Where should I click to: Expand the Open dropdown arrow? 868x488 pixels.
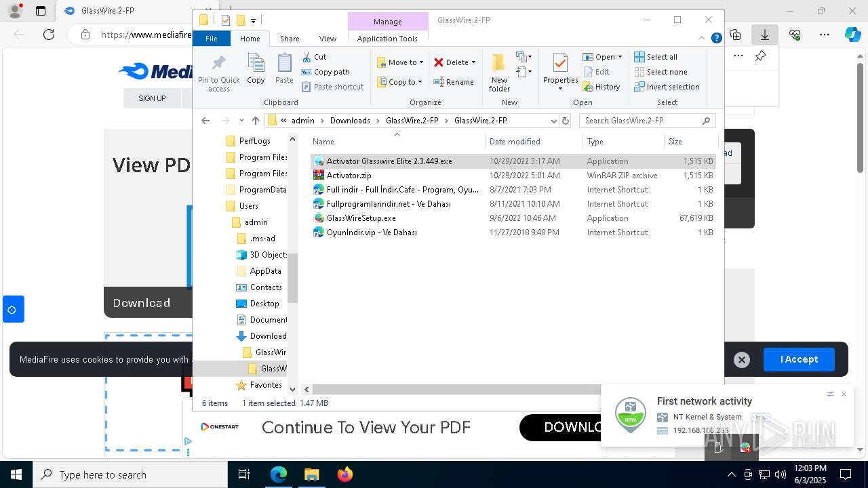[x=620, y=57]
